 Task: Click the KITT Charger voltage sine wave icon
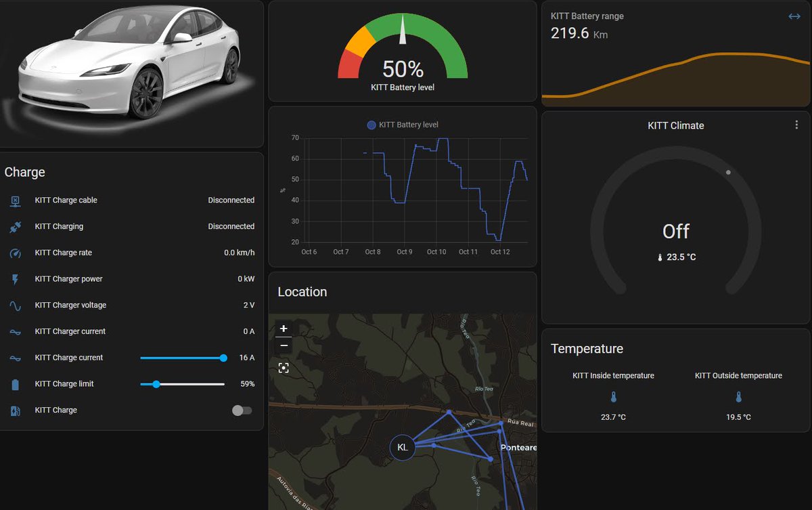16,305
